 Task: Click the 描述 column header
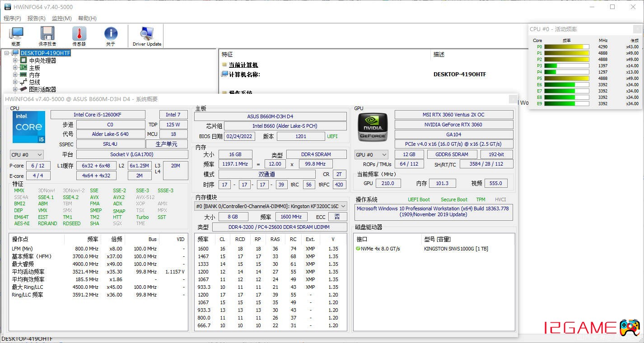[439, 54]
